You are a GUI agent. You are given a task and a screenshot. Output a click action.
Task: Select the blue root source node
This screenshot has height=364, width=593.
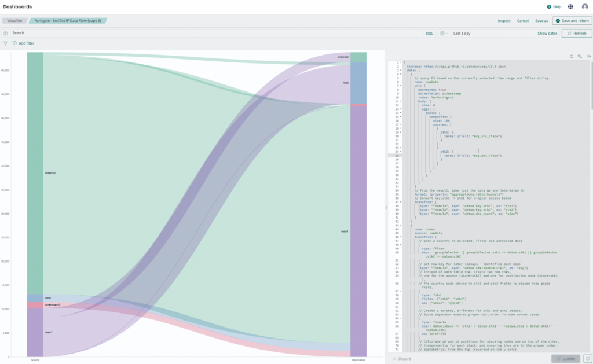tap(35, 298)
